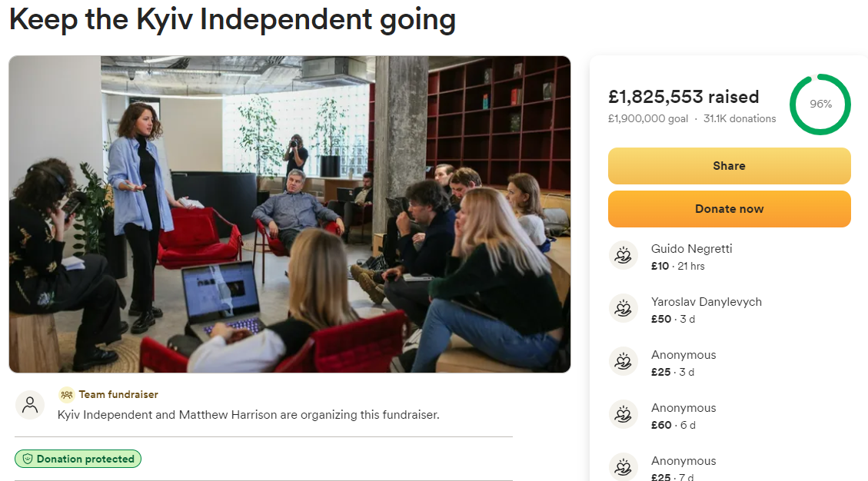The image size is (868, 481).
Task: Click the Donation protected badge
Action: (78, 459)
